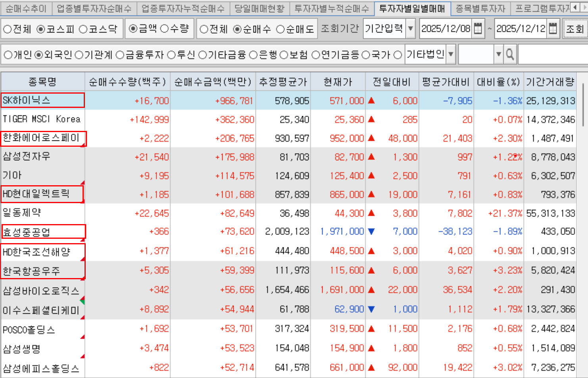Click the blue down arrow for 효성중공업
This screenshot has width=588, height=378.
coord(371,232)
